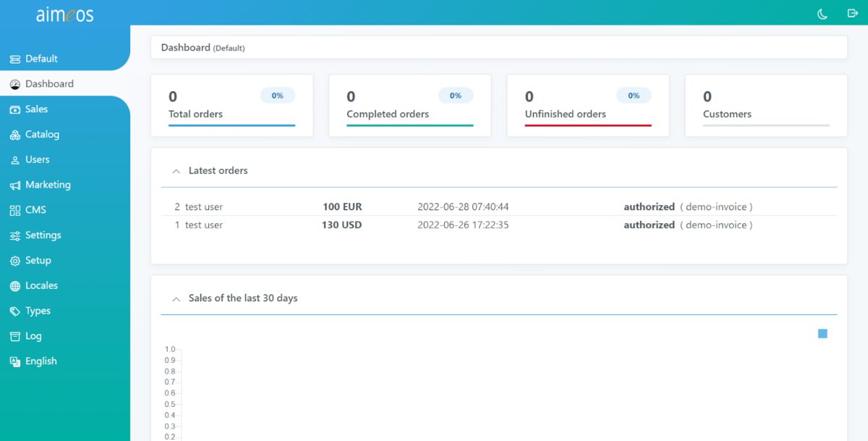Viewport: 868px width, 441px height.
Task: Open the Locales menu
Action: 65,285
